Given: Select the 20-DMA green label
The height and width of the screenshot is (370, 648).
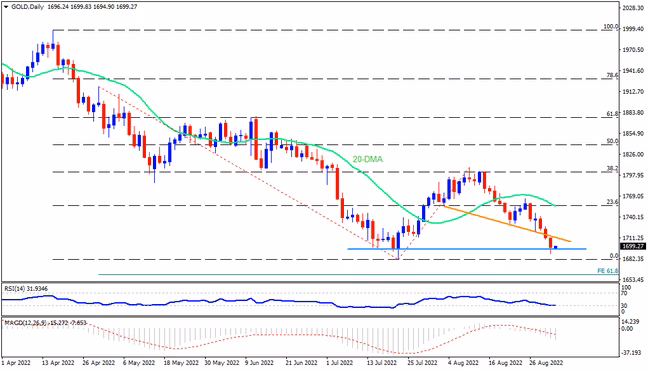Looking at the screenshot, I should click(367, 159).
